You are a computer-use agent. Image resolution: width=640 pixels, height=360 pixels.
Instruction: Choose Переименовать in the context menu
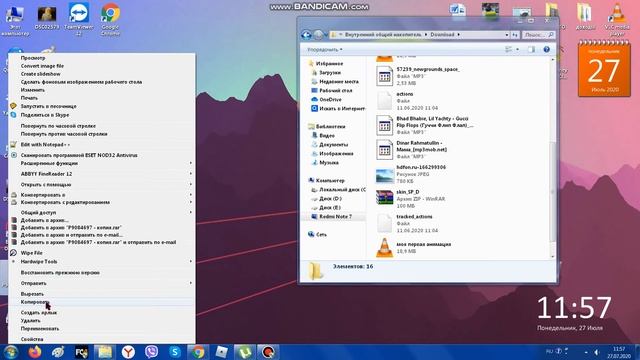(101, 329)
